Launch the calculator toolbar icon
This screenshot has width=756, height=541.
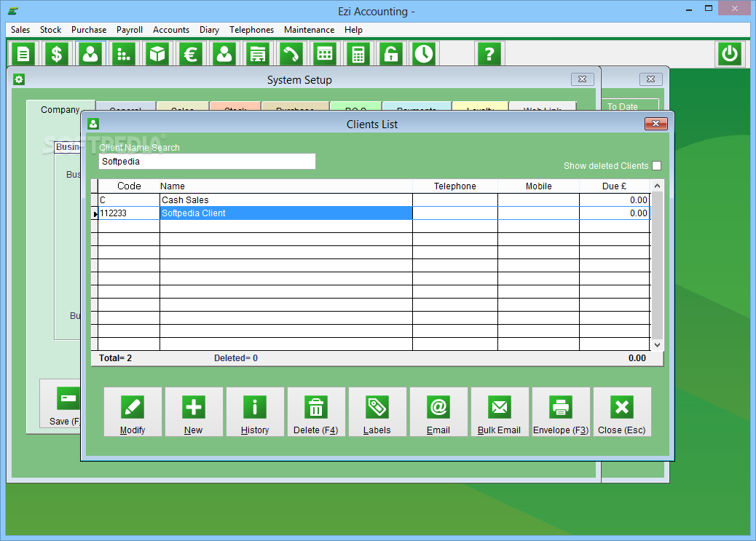pos(358,54)
